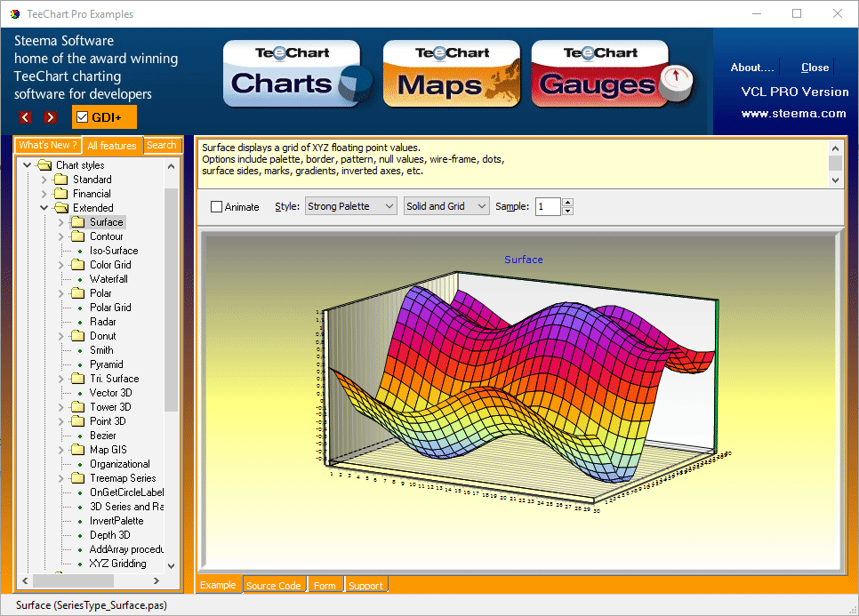Viewport: 859px width, 616px height.
Task: Click the green bullet beside Waterfall
Action: (x=80, y=279)
